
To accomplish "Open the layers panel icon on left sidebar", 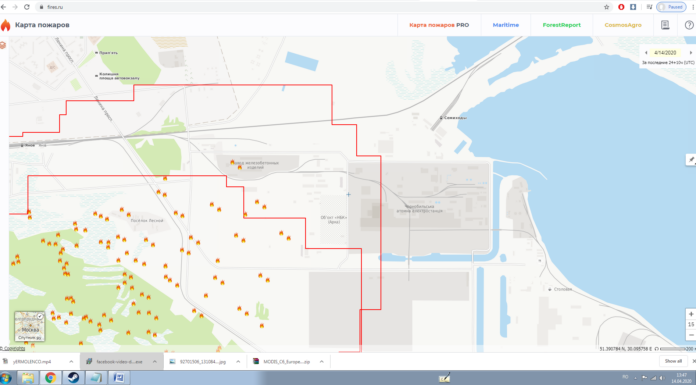I will click(x=3, y=45).
